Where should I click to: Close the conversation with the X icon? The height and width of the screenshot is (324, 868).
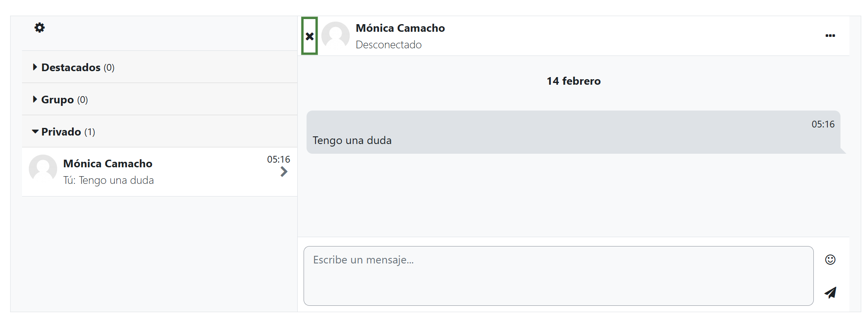pyautogui.click(x=310, y=36)
